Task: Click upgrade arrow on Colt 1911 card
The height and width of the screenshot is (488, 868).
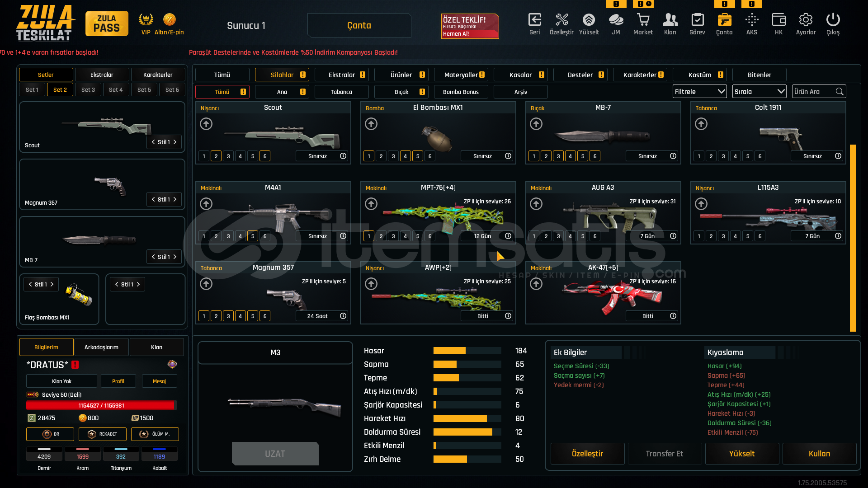Action: (701, 124)
